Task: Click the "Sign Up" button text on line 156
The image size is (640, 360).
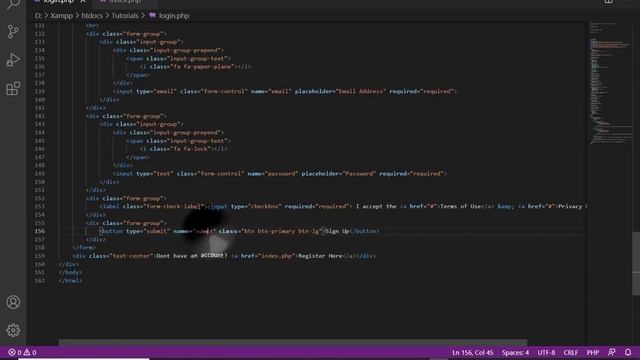Action: (337, 231)
